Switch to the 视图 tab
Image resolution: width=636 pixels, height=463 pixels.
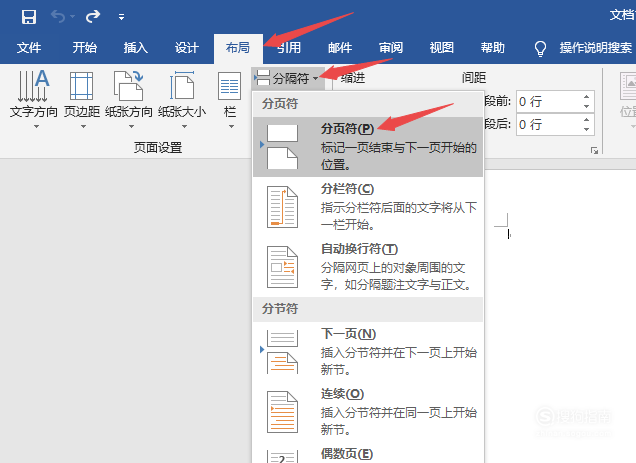[442, 48]
